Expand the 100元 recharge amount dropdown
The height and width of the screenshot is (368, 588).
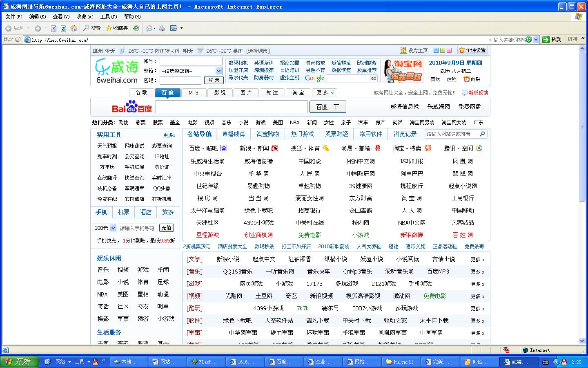pyautogui.click(x=113, y=228)
